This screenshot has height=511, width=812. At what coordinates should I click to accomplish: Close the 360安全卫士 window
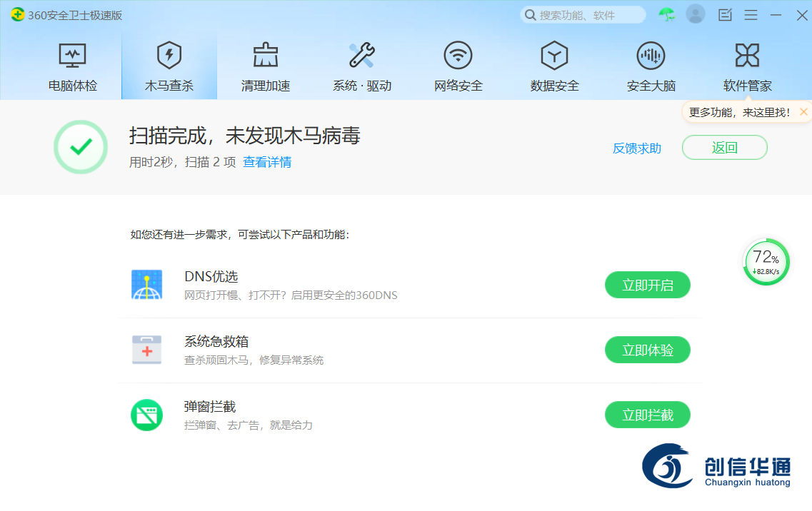[801, 15]
